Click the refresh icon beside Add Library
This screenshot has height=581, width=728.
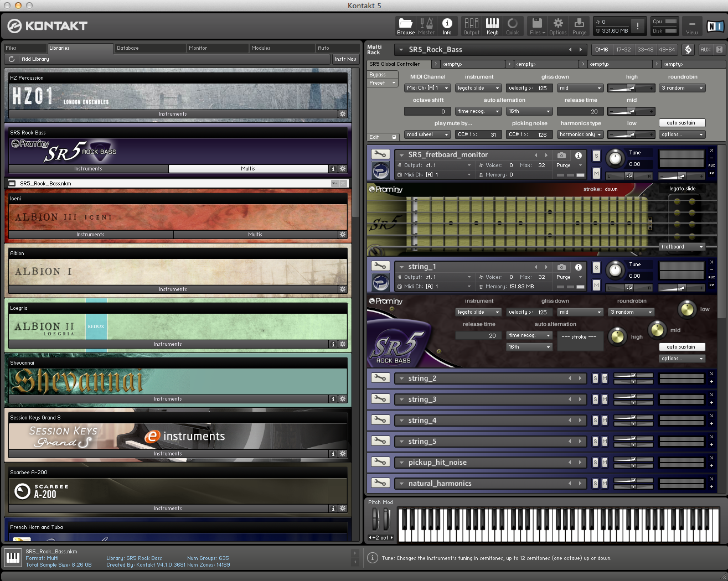point(12,59)
